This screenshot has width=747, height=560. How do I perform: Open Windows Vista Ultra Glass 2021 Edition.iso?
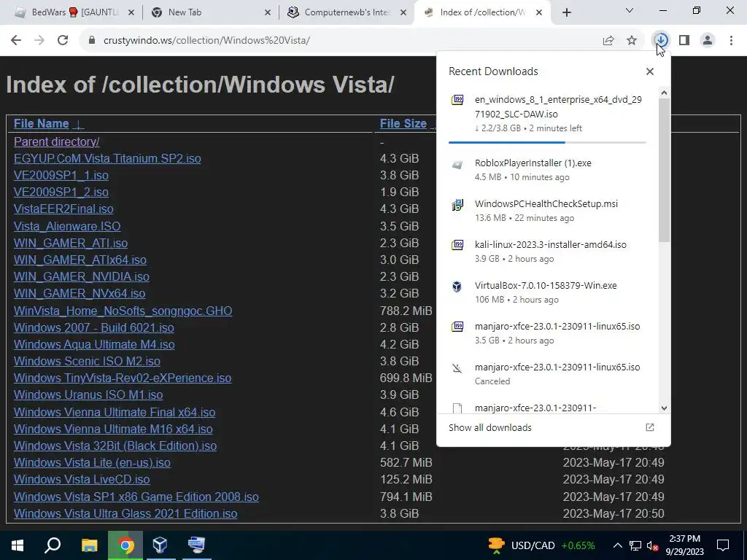(x=125, y=514)
